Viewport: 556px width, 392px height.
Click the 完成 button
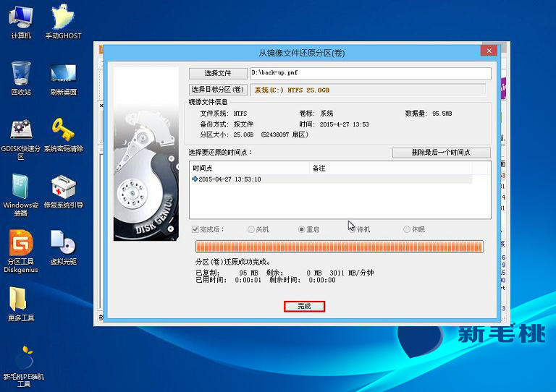[x=304, y=307]
